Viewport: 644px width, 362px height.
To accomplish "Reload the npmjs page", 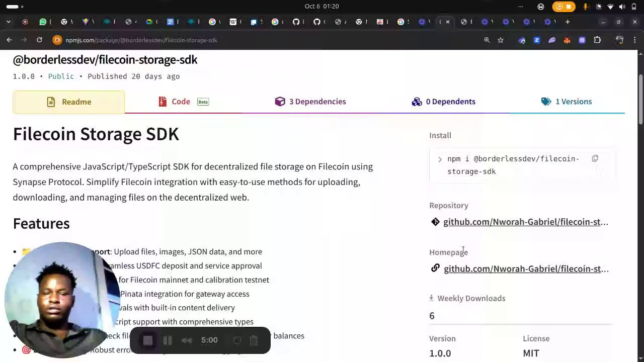I will (x=39, y=40).
